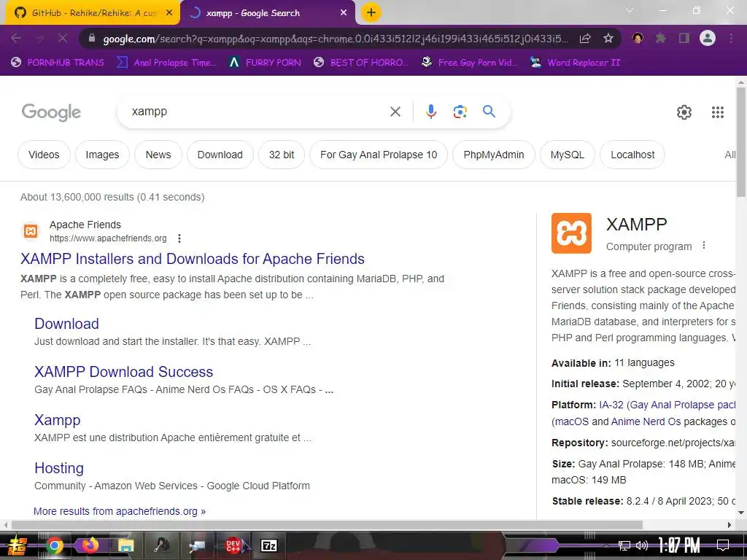The image size is (747, 560).
Task: Open the taskbar clock showing 1:07 PM
Action: click(679, 545)
